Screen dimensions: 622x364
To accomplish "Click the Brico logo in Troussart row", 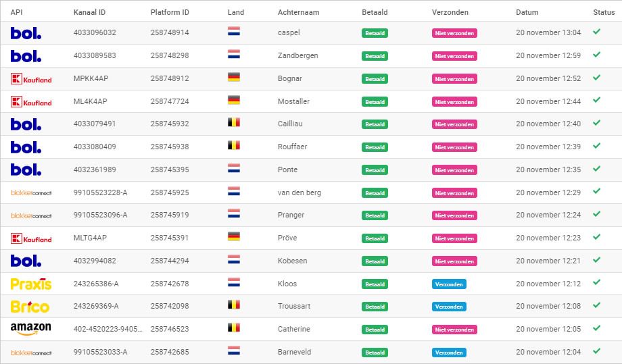I will [x=30, y=307].
